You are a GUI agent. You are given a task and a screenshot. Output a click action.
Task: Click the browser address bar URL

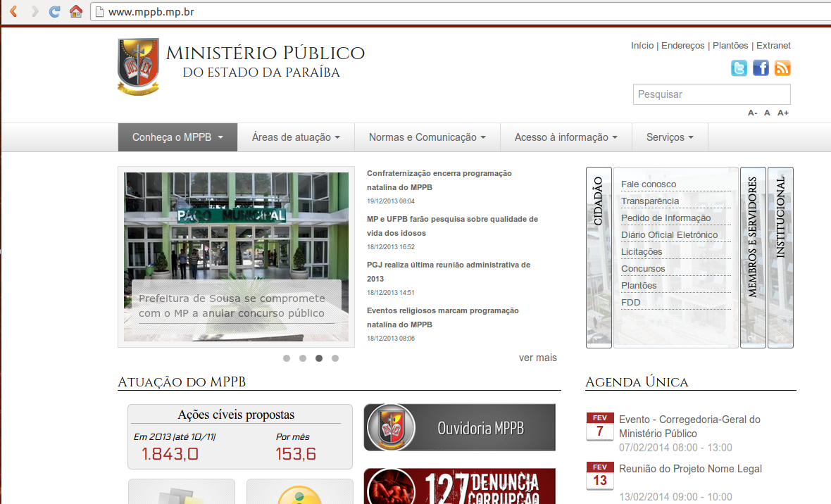151,12
